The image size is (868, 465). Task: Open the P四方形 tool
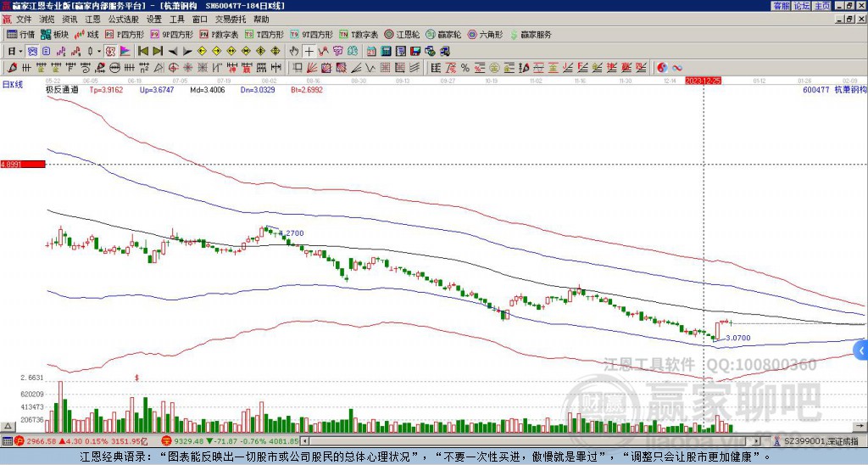[125, 34]
